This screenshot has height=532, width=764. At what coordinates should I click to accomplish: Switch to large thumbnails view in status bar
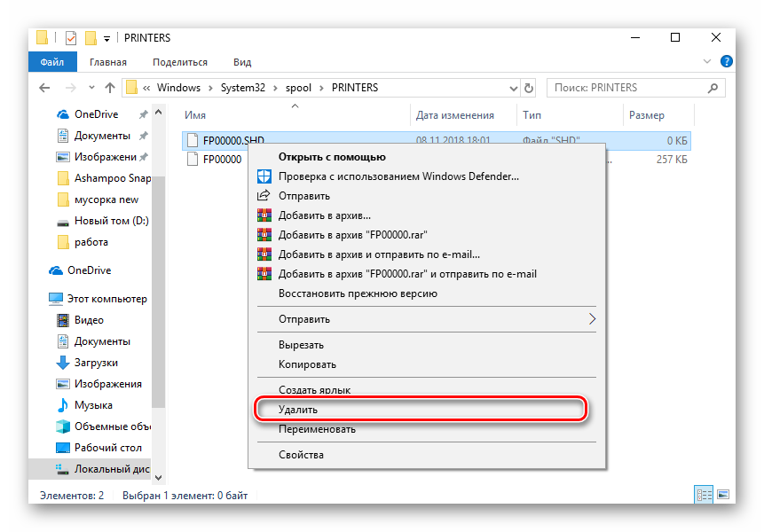tap(723, 495)
